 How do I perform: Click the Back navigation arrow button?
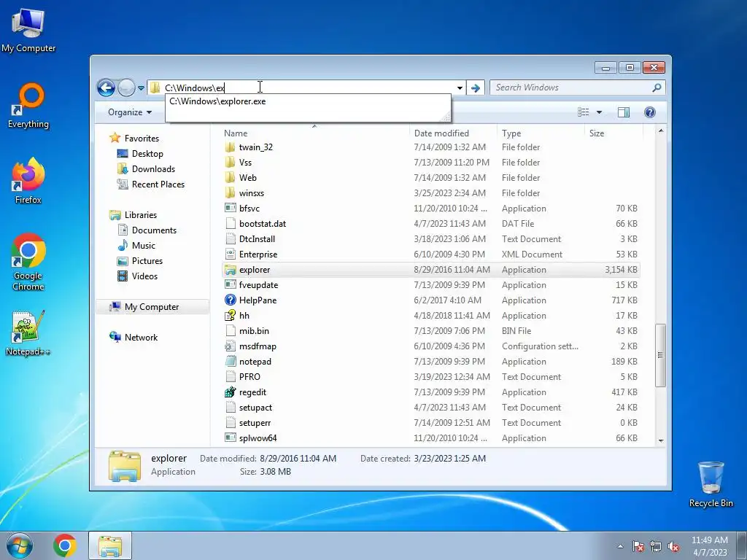click(106, 87)
